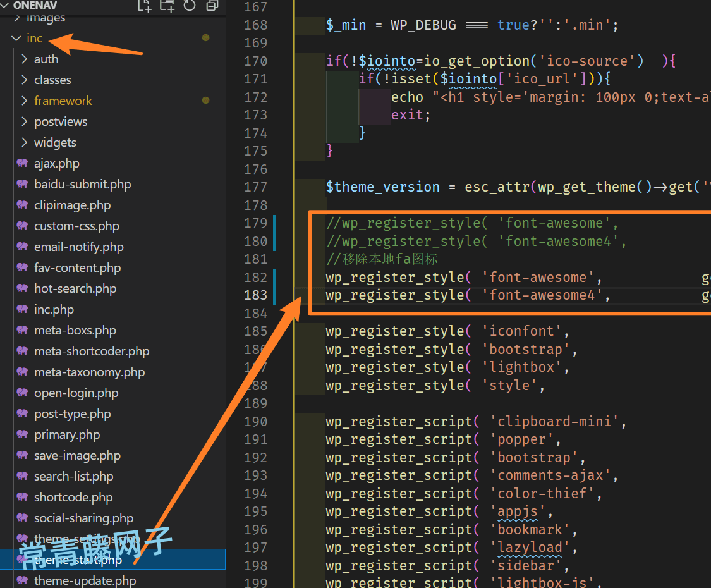Viewport: 711px width, 588px height.
Task: Click the PHP icon beside shortcode.php
Action: point(22,497)
